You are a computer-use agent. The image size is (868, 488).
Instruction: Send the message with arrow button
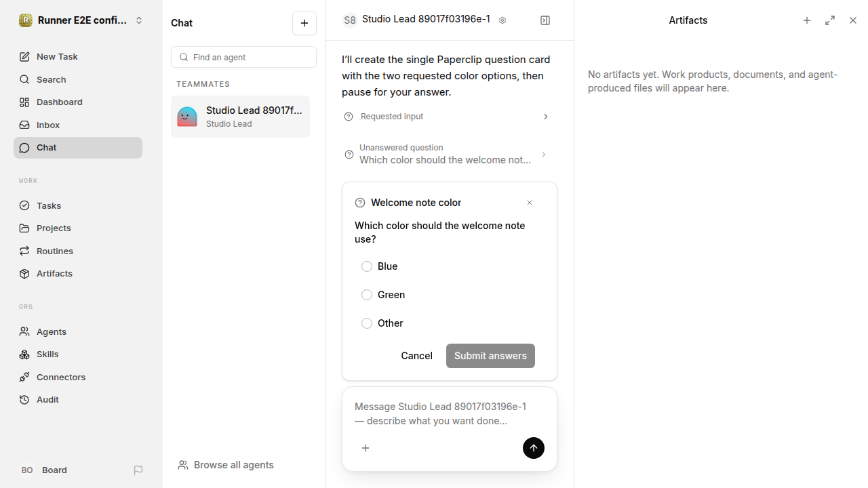tap(534, 448)
